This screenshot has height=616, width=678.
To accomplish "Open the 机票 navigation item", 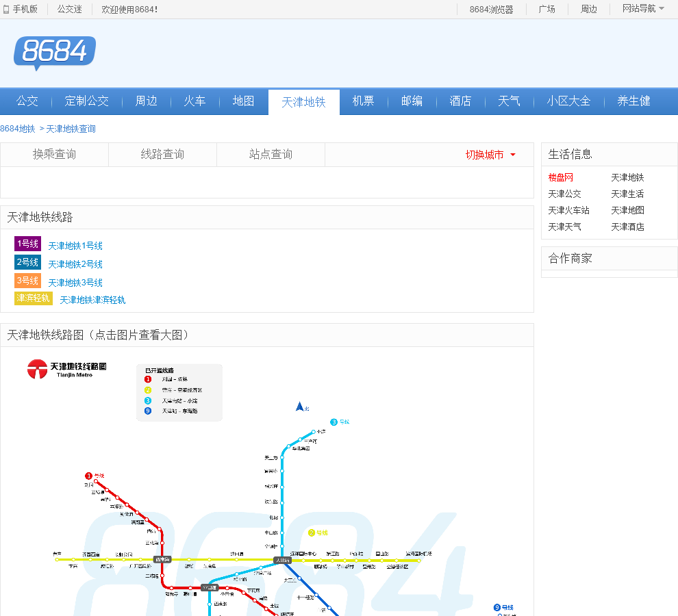I will [x=363, y=101].
